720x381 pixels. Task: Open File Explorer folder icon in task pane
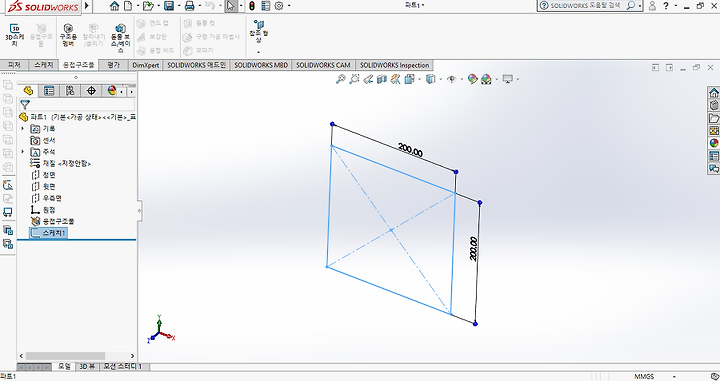(714, 118)
